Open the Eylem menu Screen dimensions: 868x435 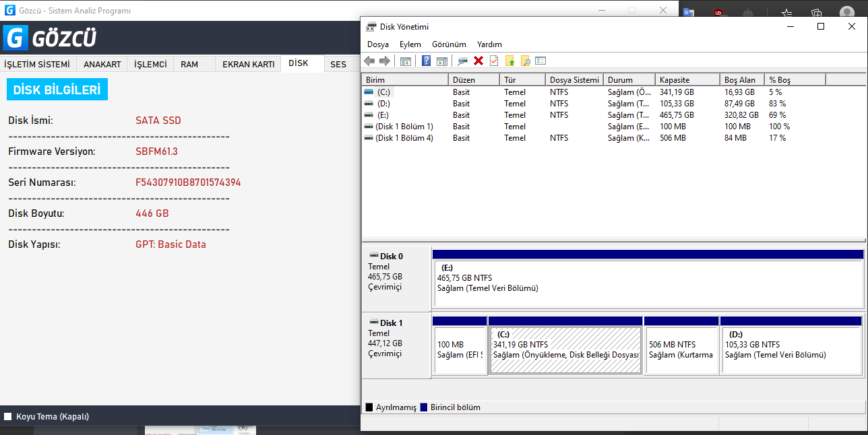(x=410, y=44)
